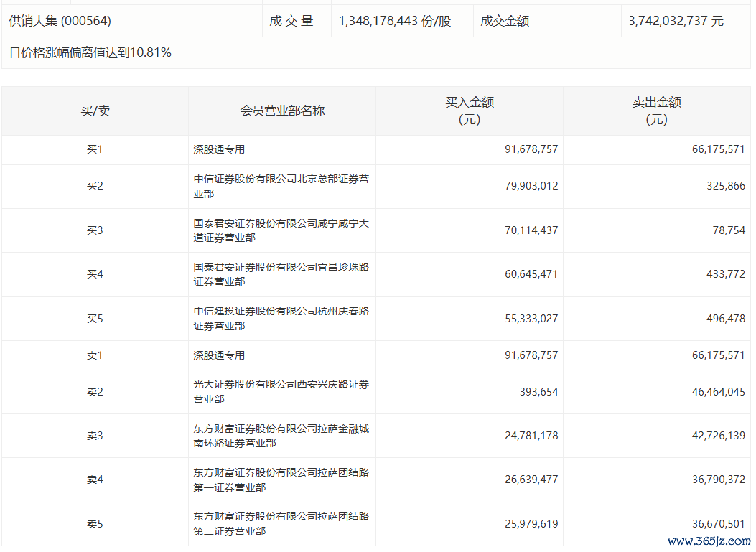Click 买1 sell amount 66,175,571

click(719, 149)
